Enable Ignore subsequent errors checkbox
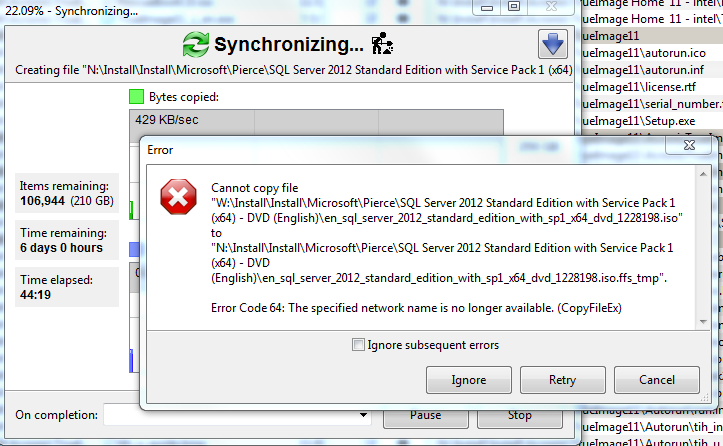Image resolution: width=723 pixels, height=446 pixels. click(x=359, y=345)
